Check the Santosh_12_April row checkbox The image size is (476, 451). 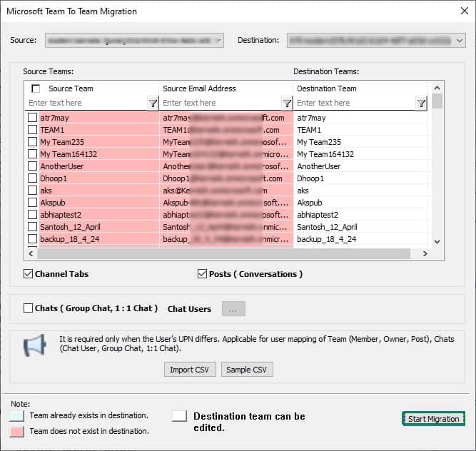click(33, 227)
